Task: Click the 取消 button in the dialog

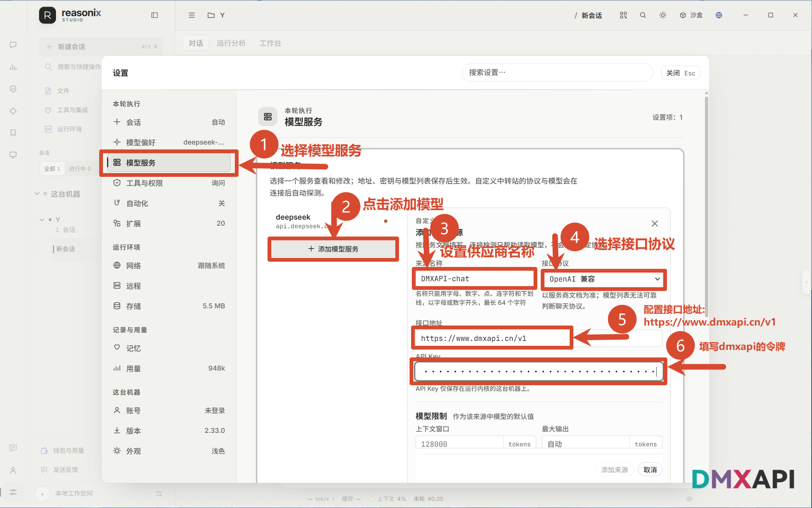Action: 650,470
